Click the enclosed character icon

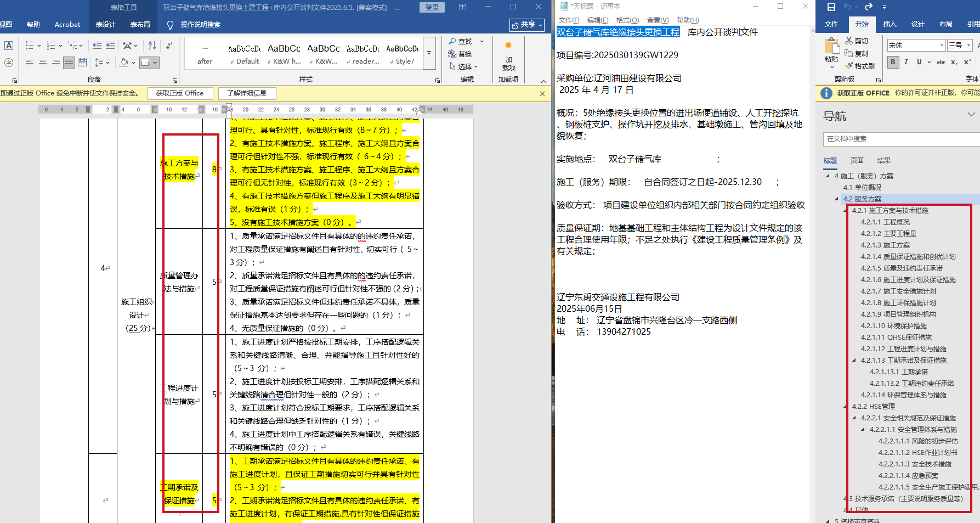point(9,63)
